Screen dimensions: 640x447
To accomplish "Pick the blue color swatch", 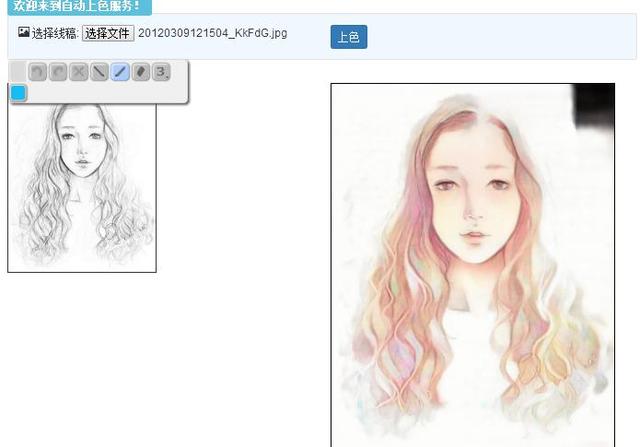I will [x=18, y=93].
